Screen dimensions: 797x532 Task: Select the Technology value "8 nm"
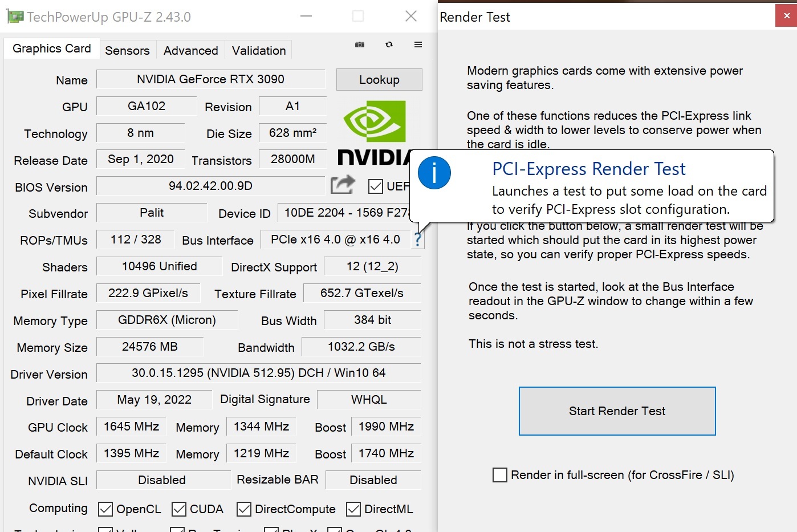pyautogui.click(x=140, y=133)
